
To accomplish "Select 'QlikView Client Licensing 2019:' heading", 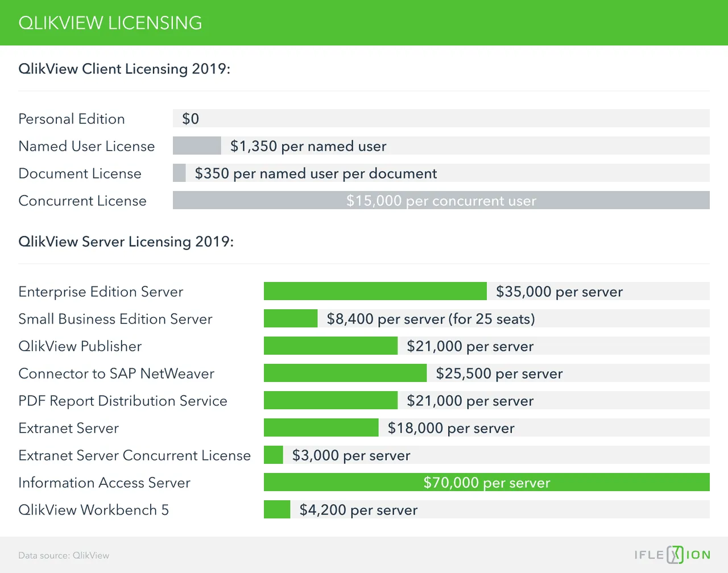I will [125, 69].
